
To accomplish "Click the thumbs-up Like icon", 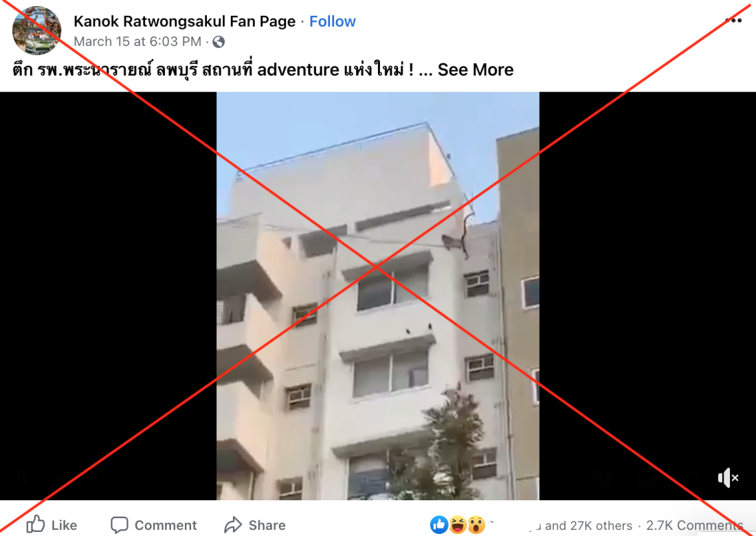I will (36, 524).
